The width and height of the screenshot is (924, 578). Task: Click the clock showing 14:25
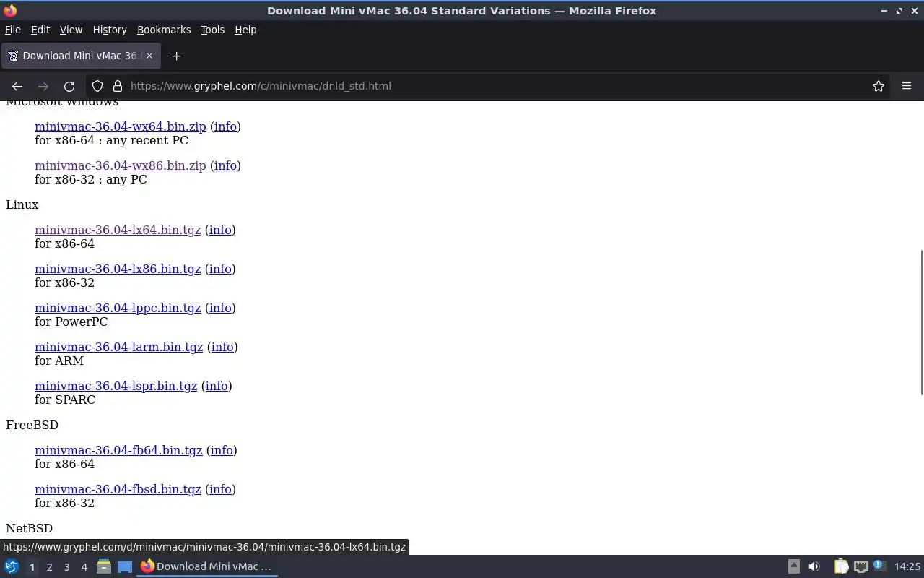907,566
